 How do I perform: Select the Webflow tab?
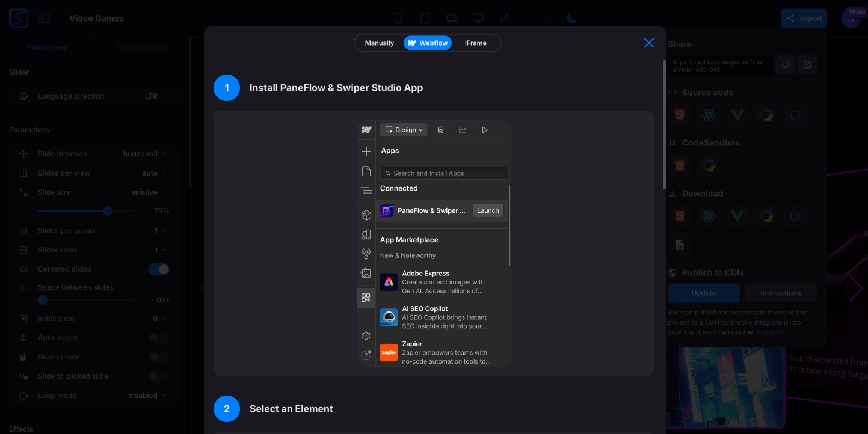coord(427,43)
